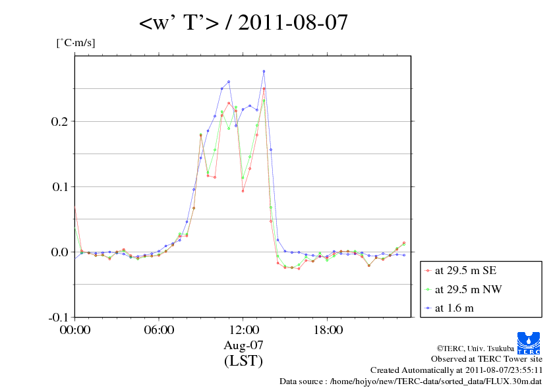Viewport: 555px width, 392px height.
Task: Click the x-axis label "06:00"
Action: coord(159,329)
